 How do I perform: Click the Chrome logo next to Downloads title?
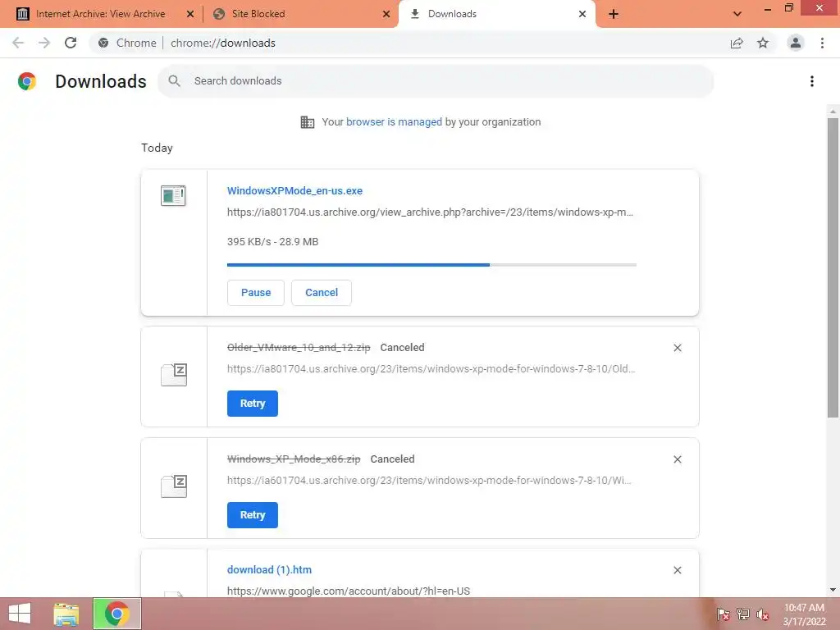(27, 81)
